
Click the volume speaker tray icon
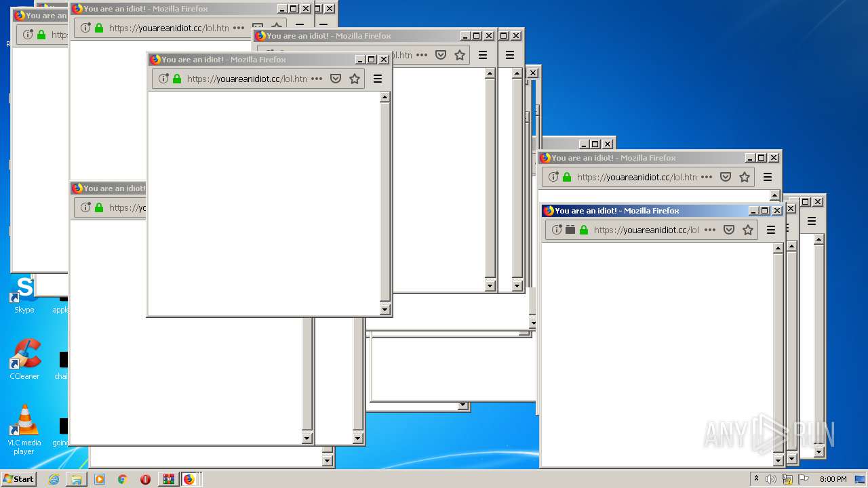pyautogui.click(x=771, y=479)
